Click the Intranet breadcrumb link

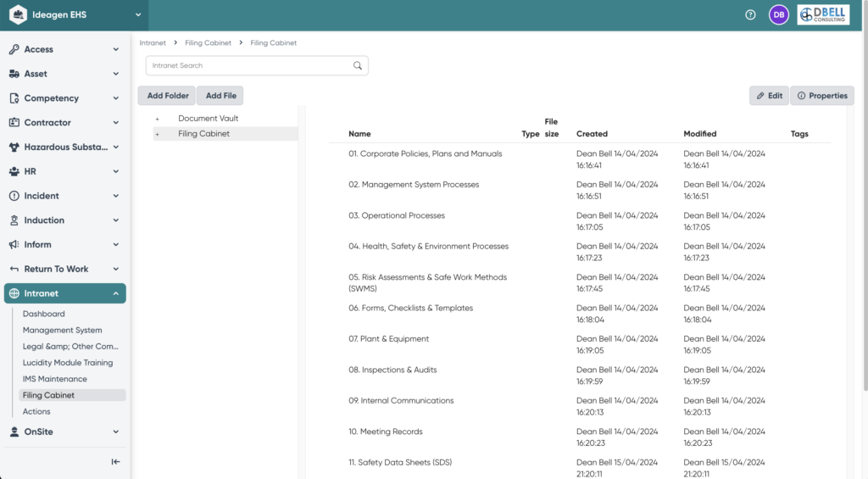[153, 42]
